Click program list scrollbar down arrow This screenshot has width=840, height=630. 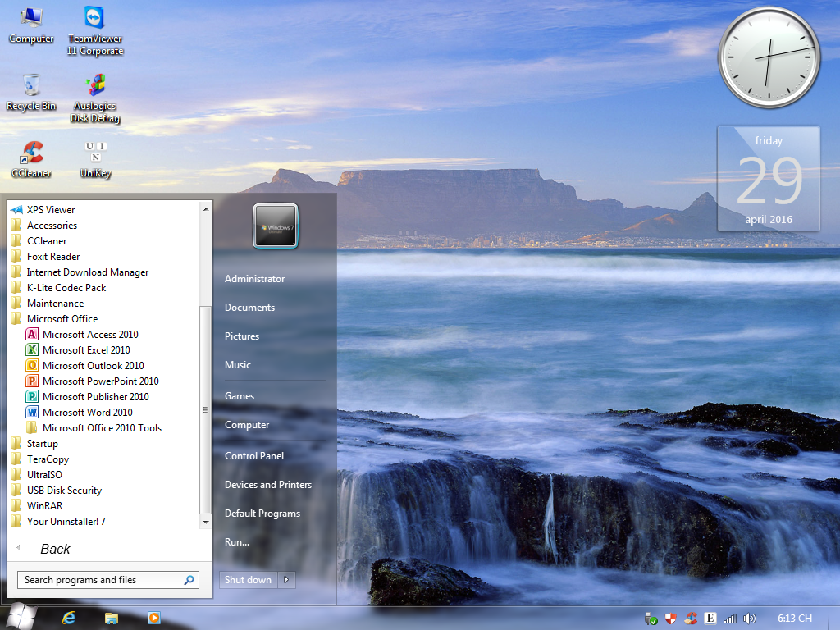206,521
